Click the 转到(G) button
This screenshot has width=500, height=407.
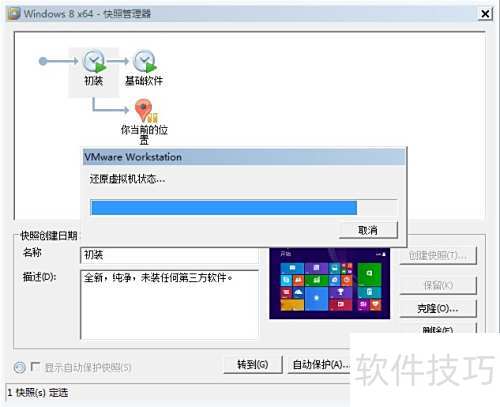pyautogui.click(x=253, y=365)
